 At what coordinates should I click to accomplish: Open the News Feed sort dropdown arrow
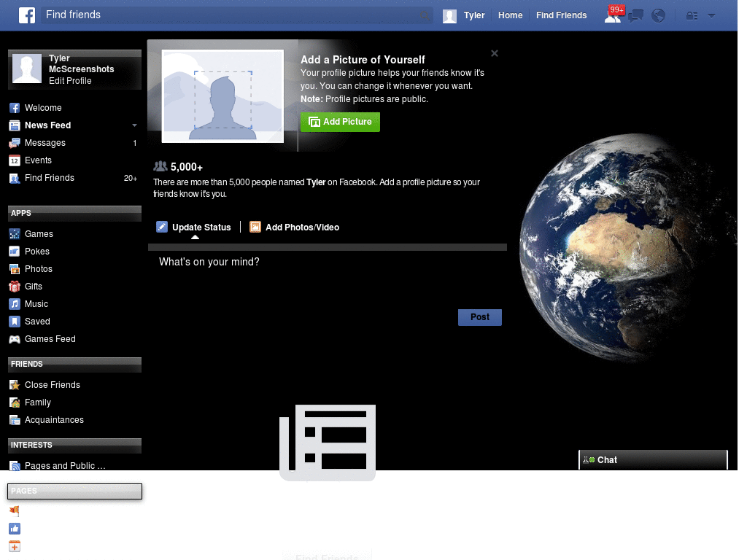pos(134,125)
